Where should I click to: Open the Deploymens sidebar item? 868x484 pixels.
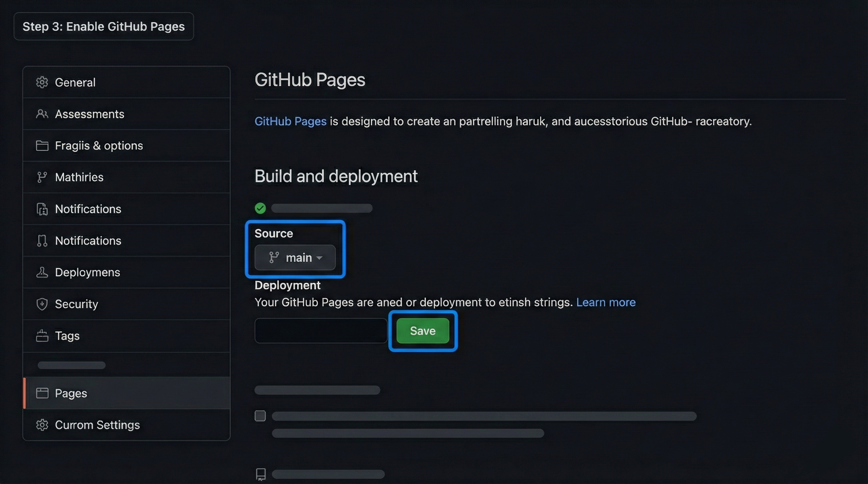click(126, 272)
